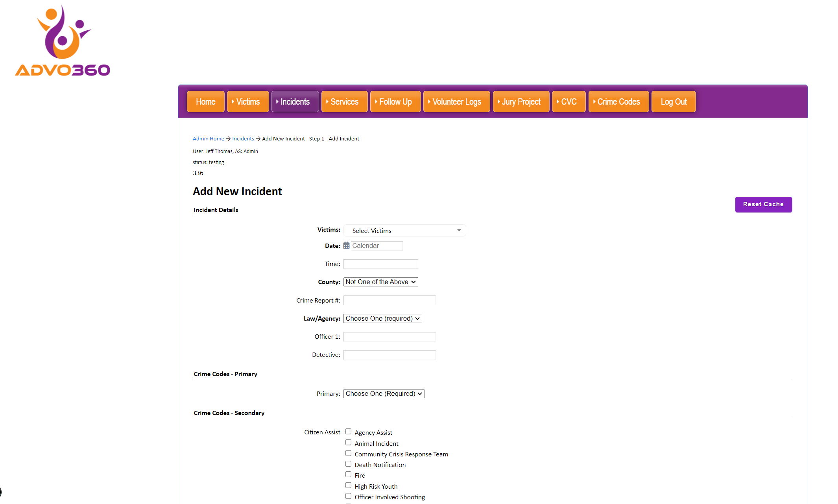Click the 'Crime Codes - Primary' section header
The image size is (838, 504).
225,374
